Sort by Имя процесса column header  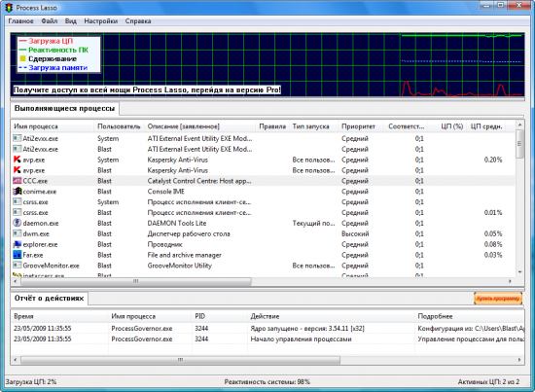pos(53,126)
